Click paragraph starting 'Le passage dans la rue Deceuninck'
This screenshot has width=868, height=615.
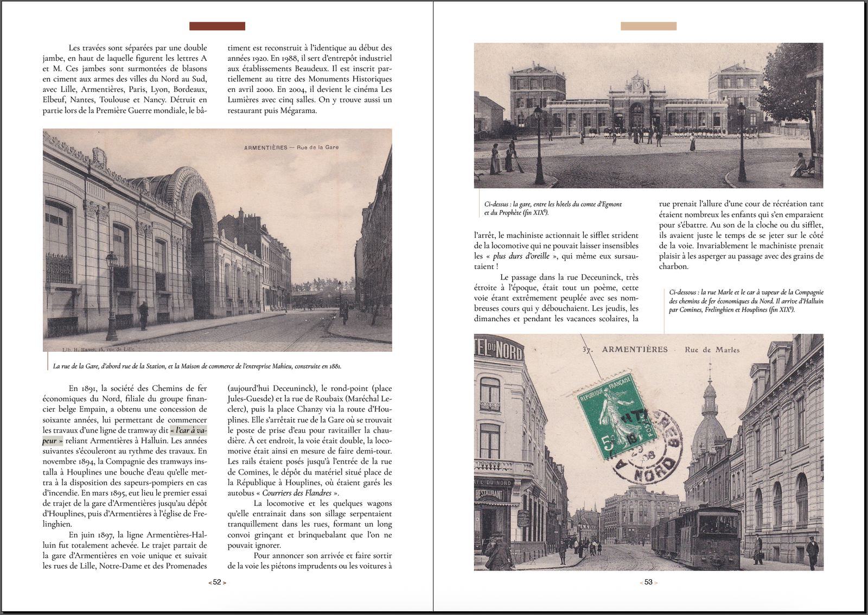(556, 298)
